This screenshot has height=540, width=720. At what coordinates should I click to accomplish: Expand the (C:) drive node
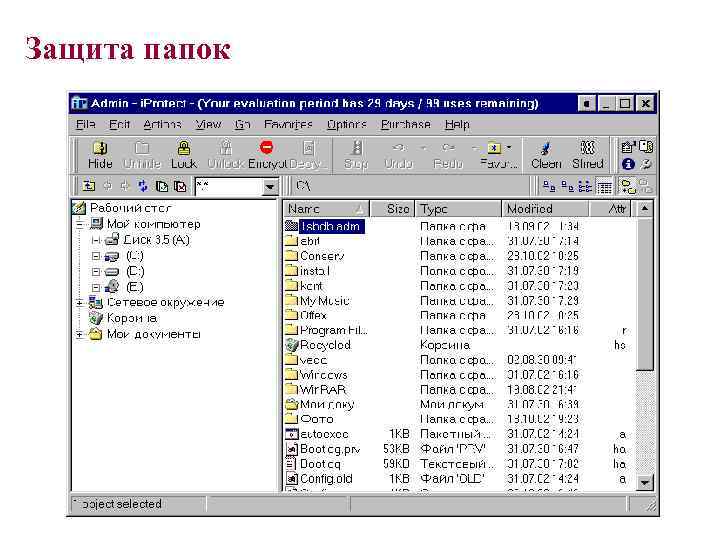(96, 256)
